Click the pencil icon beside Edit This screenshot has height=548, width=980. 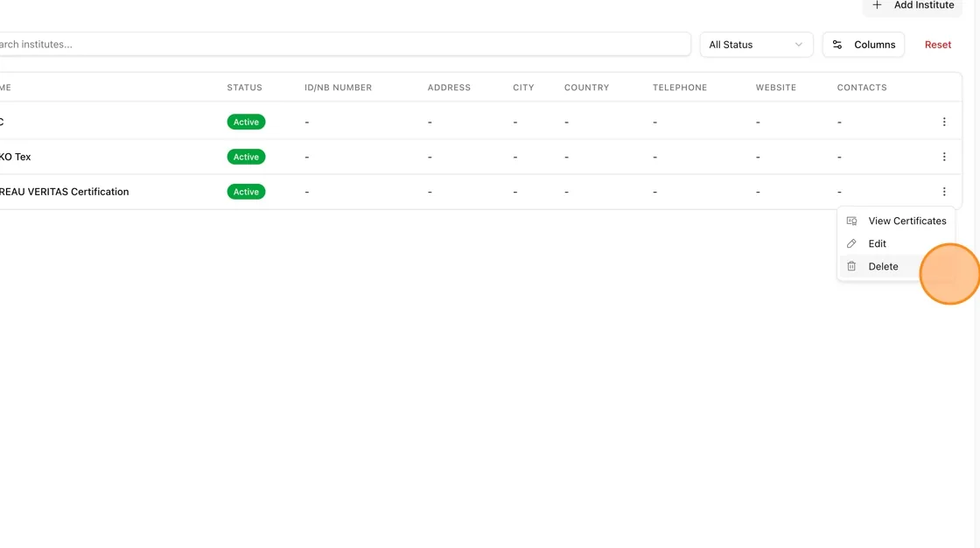point(851,243)
